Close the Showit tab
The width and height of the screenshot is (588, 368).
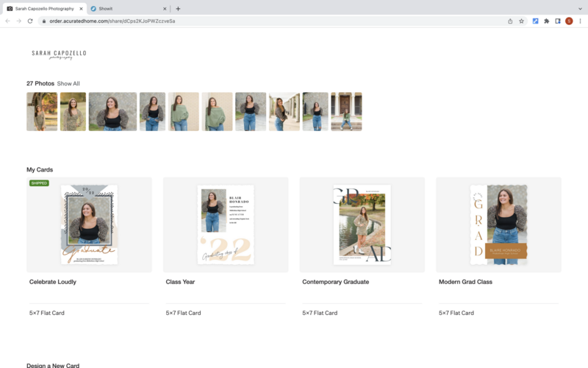[x=164, y=8]
